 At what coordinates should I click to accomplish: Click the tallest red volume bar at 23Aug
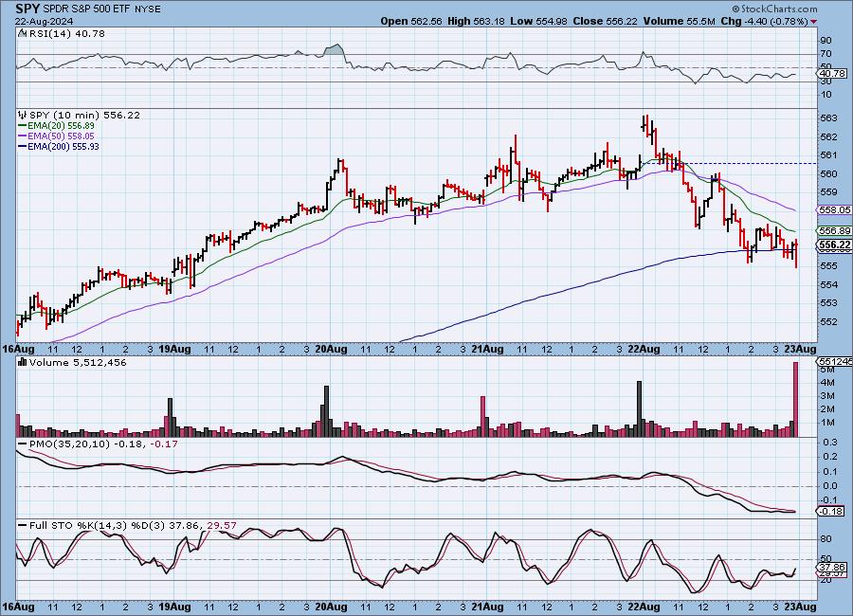coord(795,399)
